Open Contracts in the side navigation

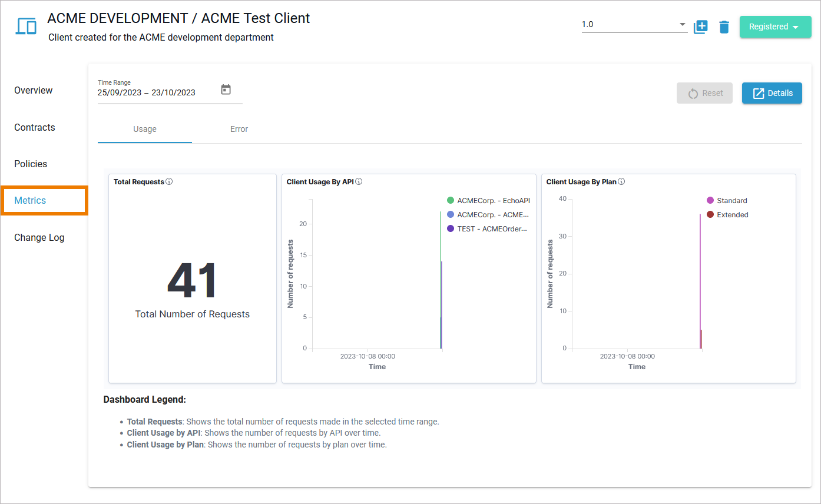click(x=35, y=127)
